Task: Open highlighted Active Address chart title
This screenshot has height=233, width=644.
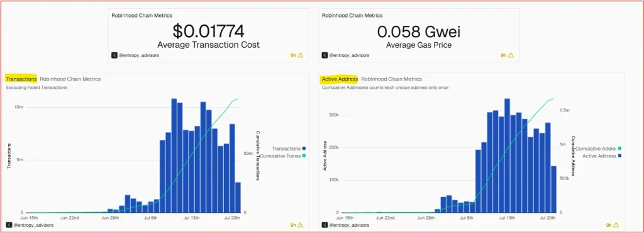Action: [340, 79]
